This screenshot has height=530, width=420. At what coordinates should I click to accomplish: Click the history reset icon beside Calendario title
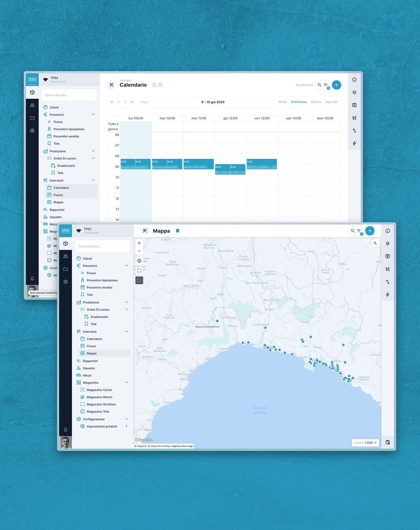(161, 85)
